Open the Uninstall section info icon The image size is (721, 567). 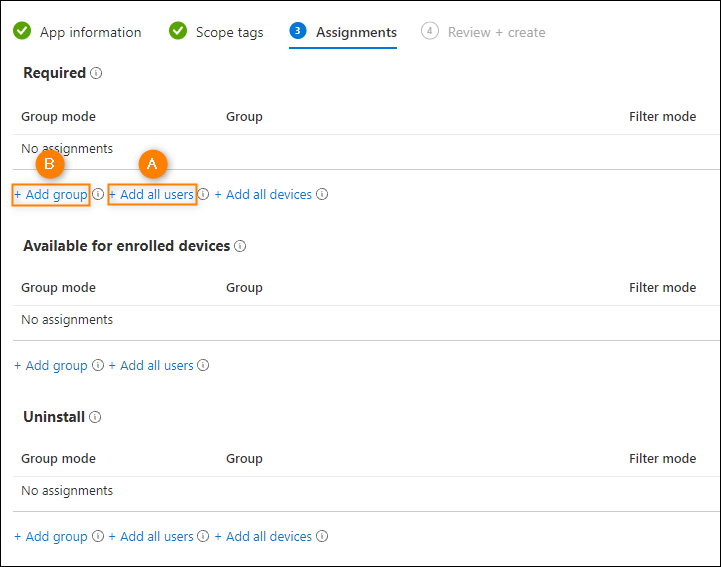[95, 417]
